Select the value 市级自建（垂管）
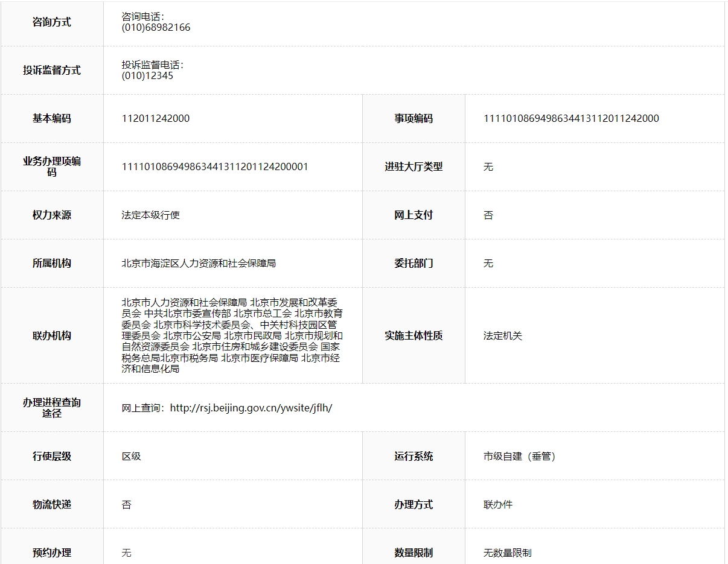The height and width of the screenshot is (564, 728). pos(520,457)
